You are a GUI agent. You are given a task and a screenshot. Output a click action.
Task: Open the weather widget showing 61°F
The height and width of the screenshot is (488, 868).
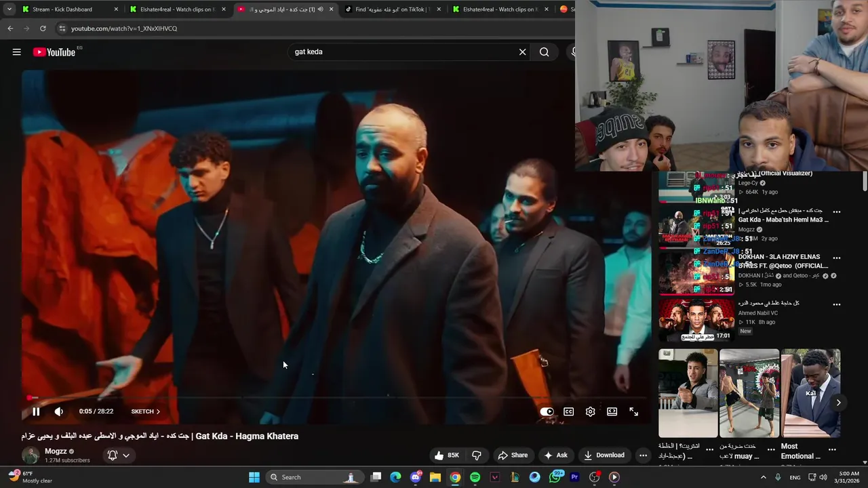(x=31, y=477)
